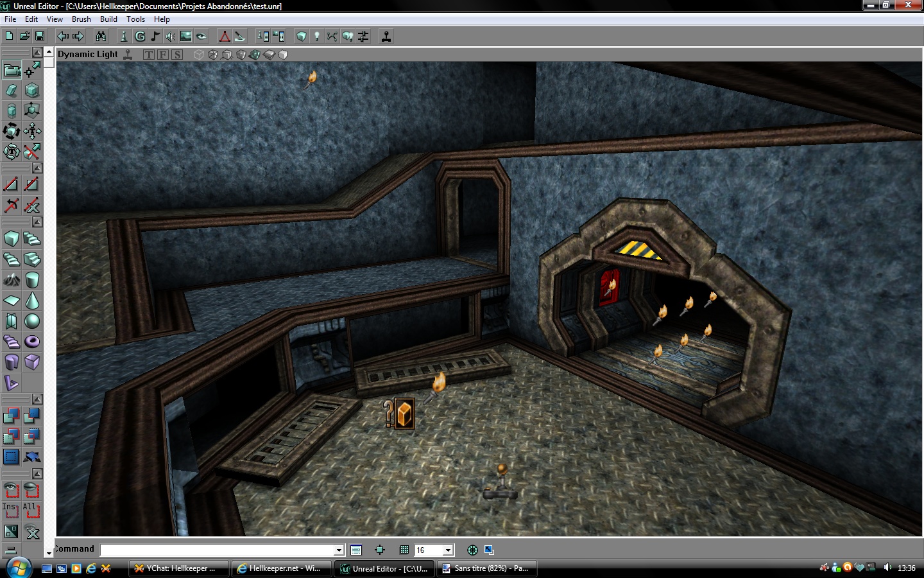Choose the Cylinder brush builder
Viewport: 924px width, 578px height.
(x=32, y=280)
